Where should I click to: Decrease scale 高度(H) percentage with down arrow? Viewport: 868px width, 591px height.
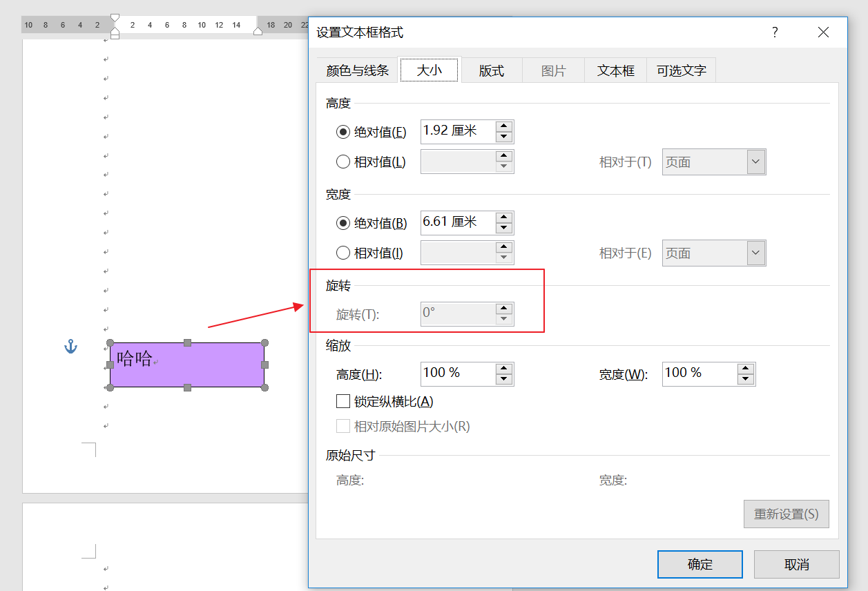[504, 379]
